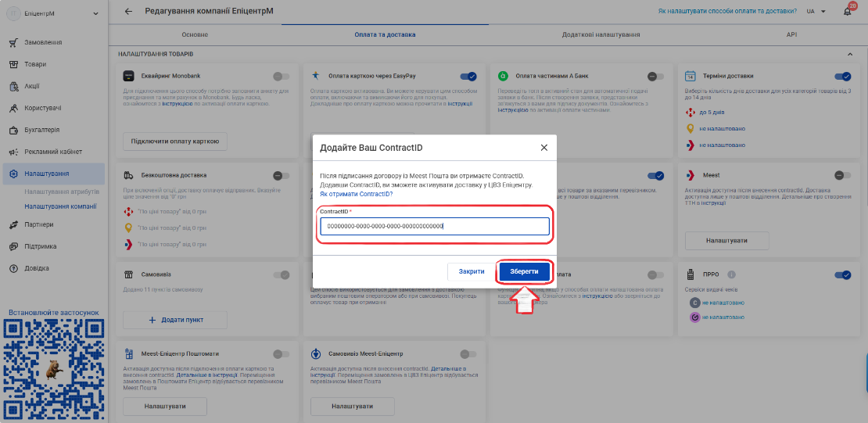The width and height of the screenshot is (868, 423).
Task: Toggle Самовивіз Meest-Епіцентр switch
Action: point(468,353)
